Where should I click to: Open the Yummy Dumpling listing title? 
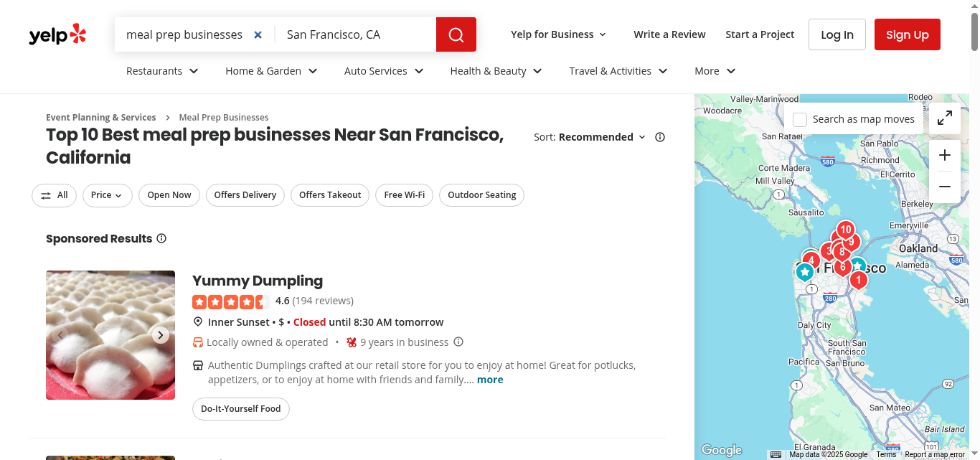pyautogui.click(x=258, y=281)
